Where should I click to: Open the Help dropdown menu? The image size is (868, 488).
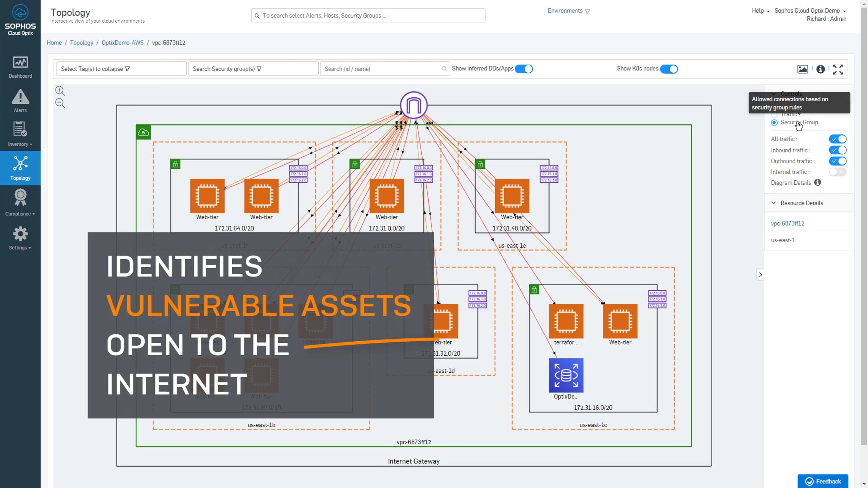tap(761, 11)
